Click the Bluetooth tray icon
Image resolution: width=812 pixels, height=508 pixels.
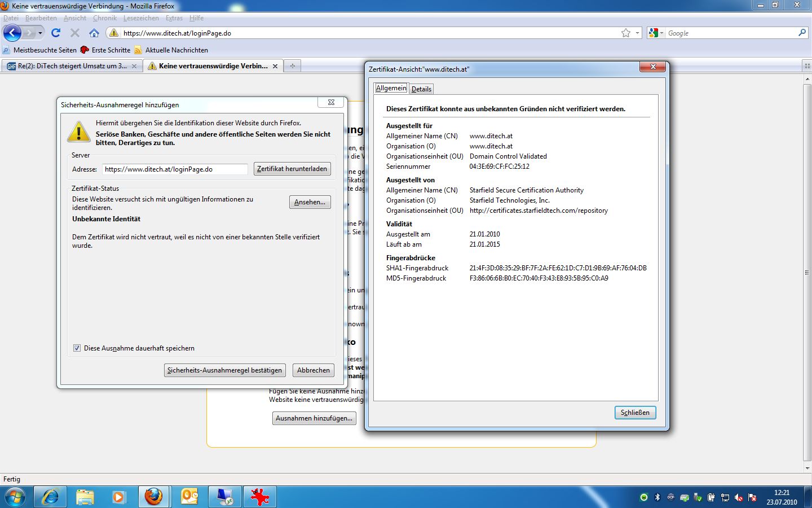coord(657,497)
